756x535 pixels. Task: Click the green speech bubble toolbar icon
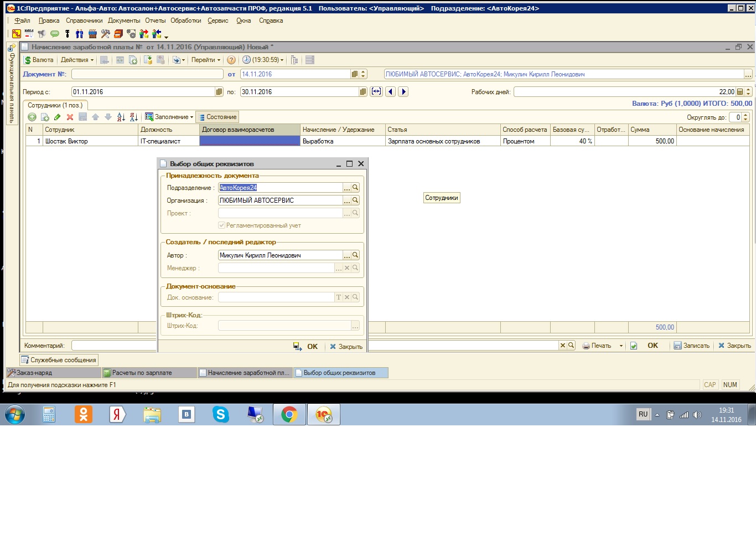54,34
